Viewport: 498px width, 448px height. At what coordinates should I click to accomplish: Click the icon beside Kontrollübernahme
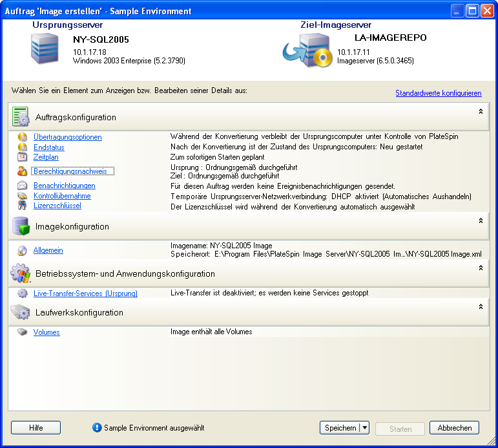[x=22, y=196]
